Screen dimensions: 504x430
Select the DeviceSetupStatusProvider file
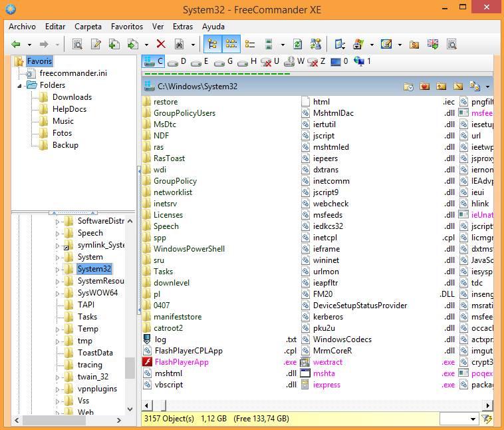360,306
